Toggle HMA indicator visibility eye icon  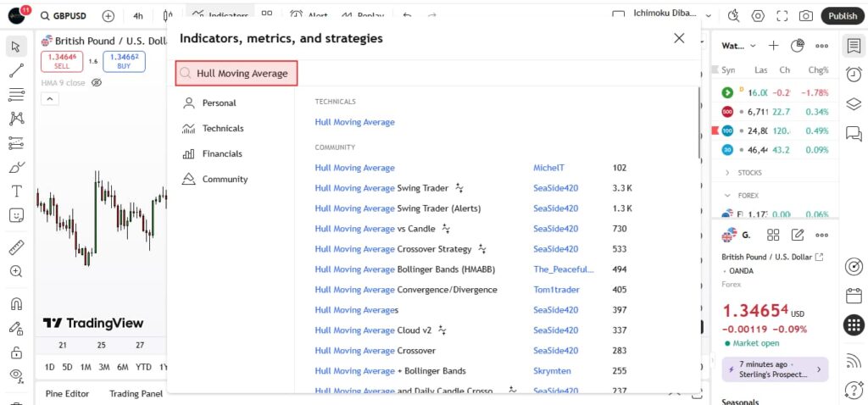[x=97, y=83]
